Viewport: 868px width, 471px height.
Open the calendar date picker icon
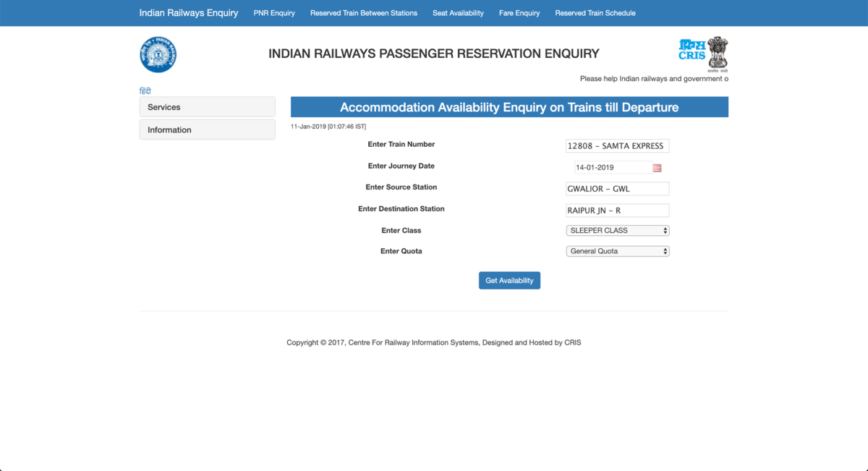click(657, 167)
